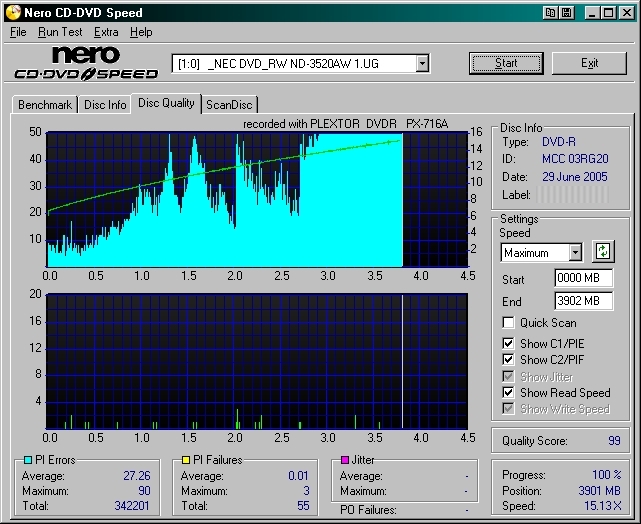This screenshot has width=641, height=524.
Task: Click the End position field 3902 MB
Action: tap(583, 301)
